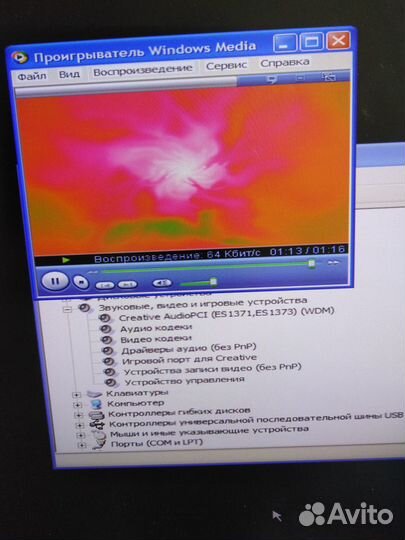The width and height of the screenshot is (405, 540).
Task: Jump to the previous track button
Action: (x=105, y=285)
